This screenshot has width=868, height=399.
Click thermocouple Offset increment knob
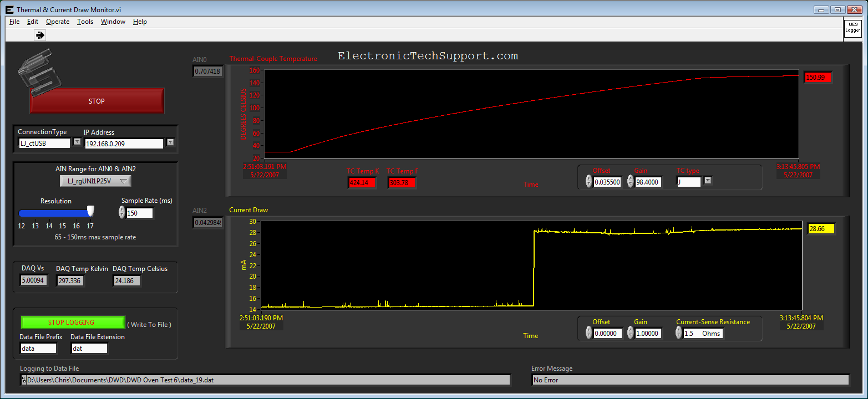[588, 181]
